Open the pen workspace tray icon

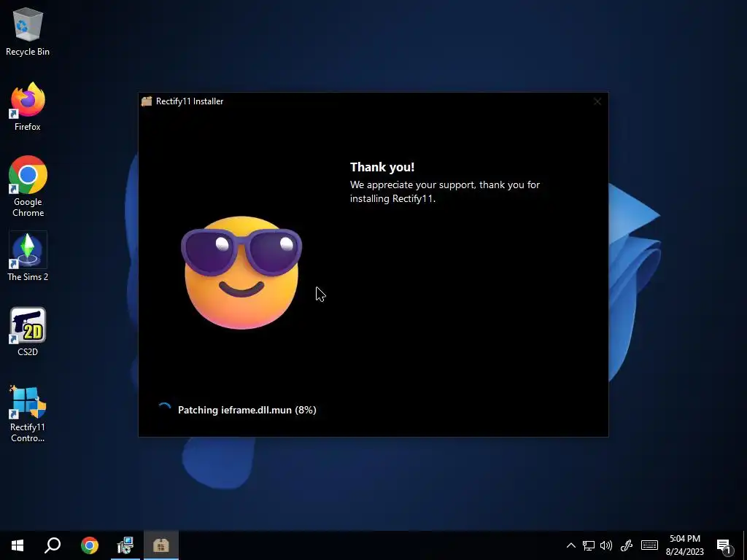627,545
